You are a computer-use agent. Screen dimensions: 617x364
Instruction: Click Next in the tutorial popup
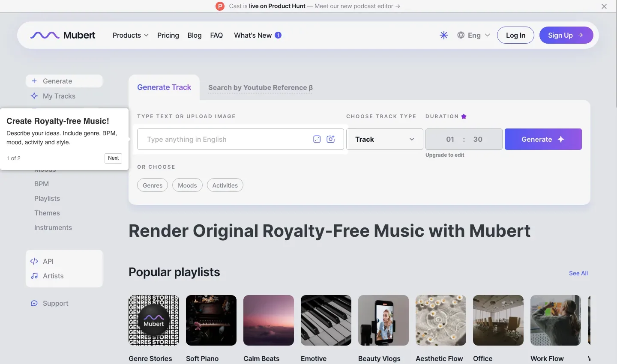113,158
